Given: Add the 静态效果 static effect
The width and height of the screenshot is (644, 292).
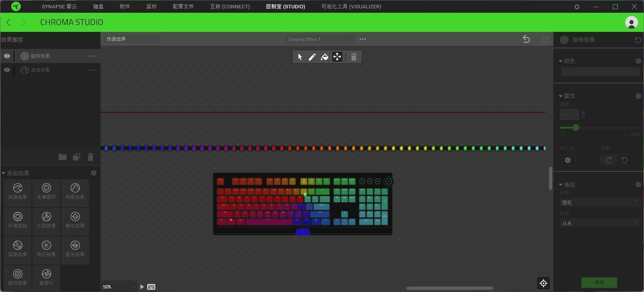Looking at the screenshot, I should pyautogui.click(x=75, y=221).
